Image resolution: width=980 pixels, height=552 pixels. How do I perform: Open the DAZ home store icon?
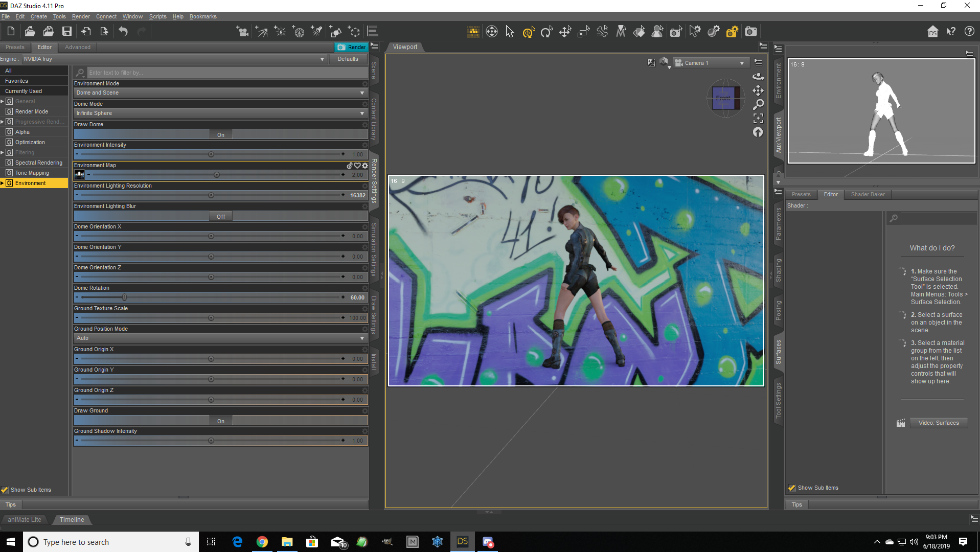(x=932, y=32)
